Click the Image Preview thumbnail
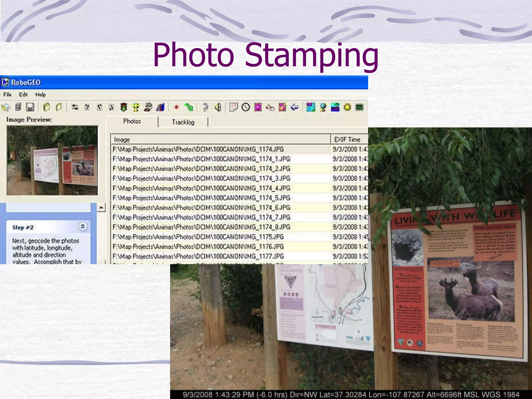 (52, 160)
